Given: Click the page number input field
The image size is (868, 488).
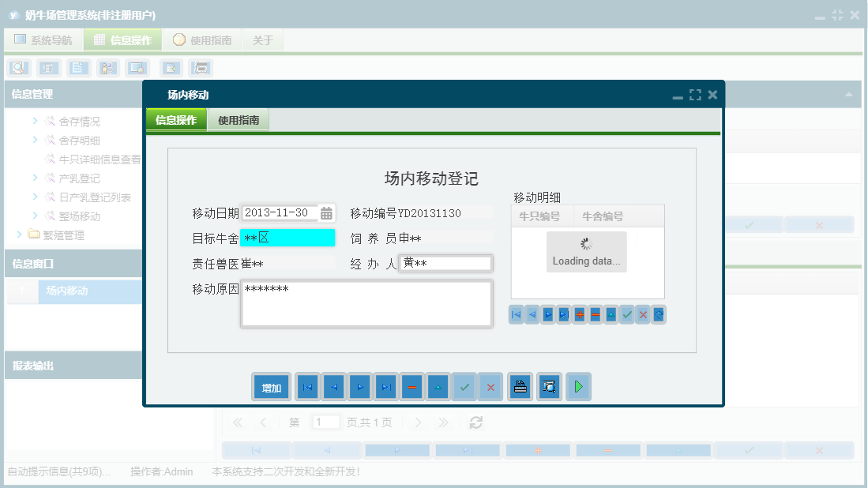Looking at the screenshot, I should point(326,422).
